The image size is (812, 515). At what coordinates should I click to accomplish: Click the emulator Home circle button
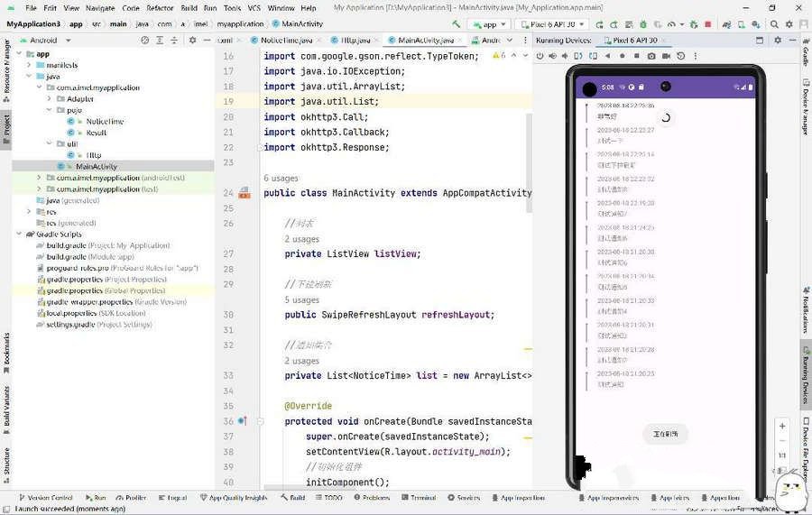[x=622, y=56]
